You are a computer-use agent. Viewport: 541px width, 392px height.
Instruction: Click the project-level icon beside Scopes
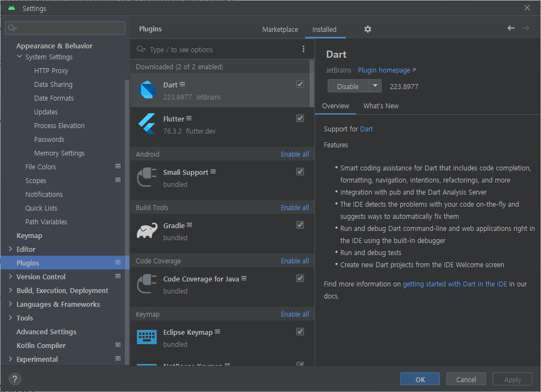click(118, 180)
